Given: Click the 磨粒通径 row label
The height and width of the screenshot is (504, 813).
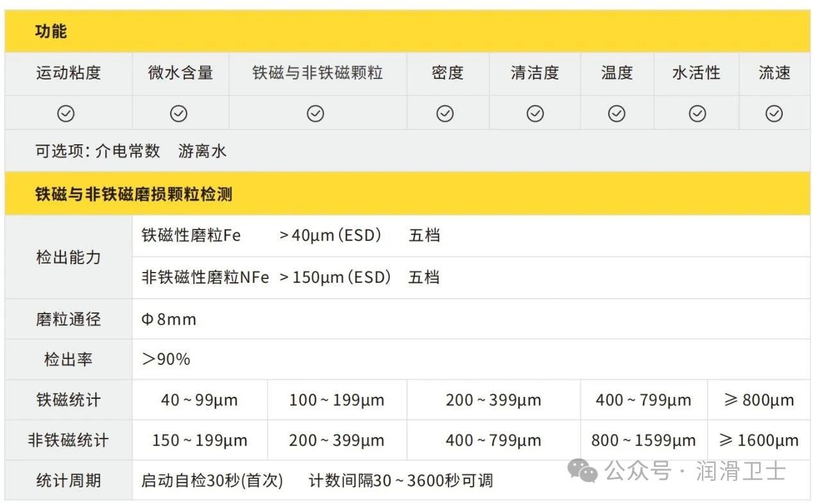Looking at the screenshot, I should pyautogui.click(x=69, y=319).
